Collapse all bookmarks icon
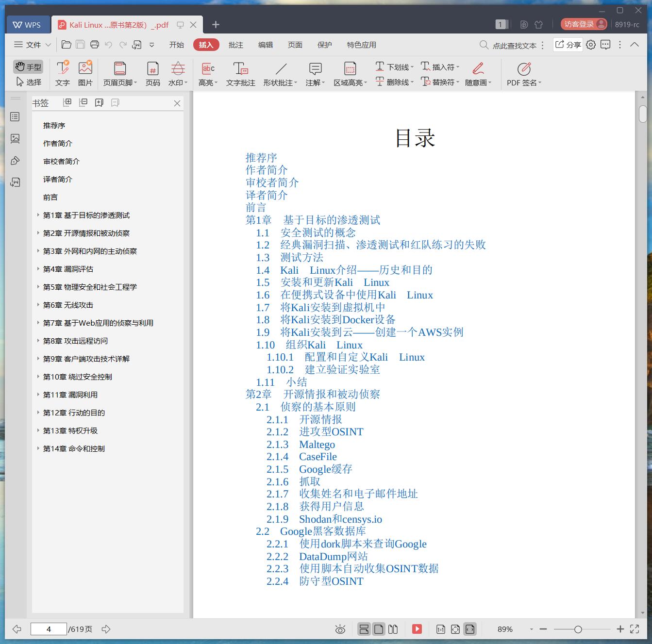Screen dimensions: 652x644 [83, 102]
